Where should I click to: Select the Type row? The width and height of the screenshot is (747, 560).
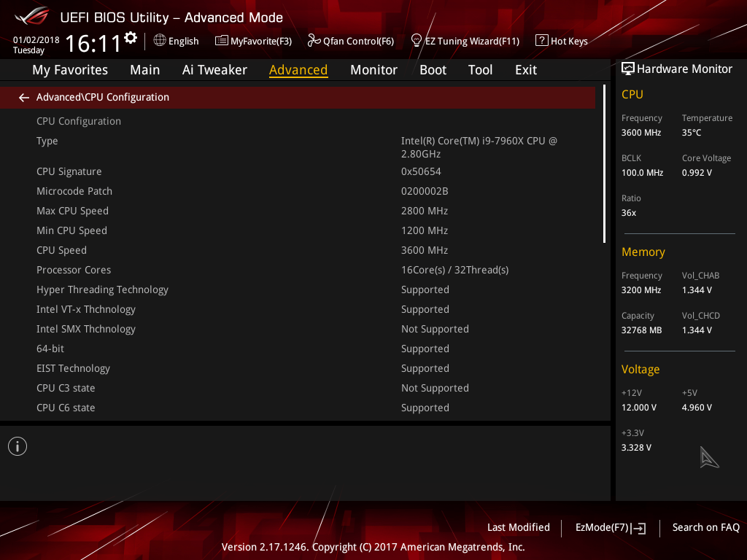pyautogui.click(x=298, y=147)
